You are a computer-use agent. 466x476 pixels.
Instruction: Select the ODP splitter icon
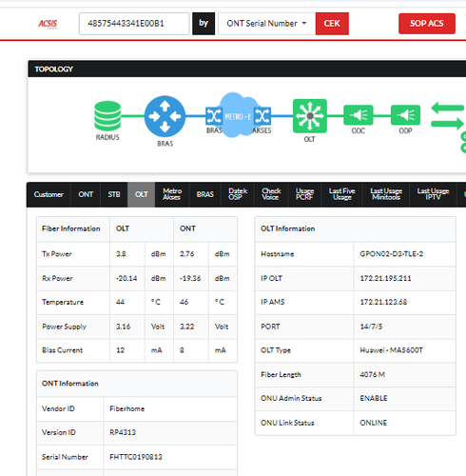click(405, 115)
